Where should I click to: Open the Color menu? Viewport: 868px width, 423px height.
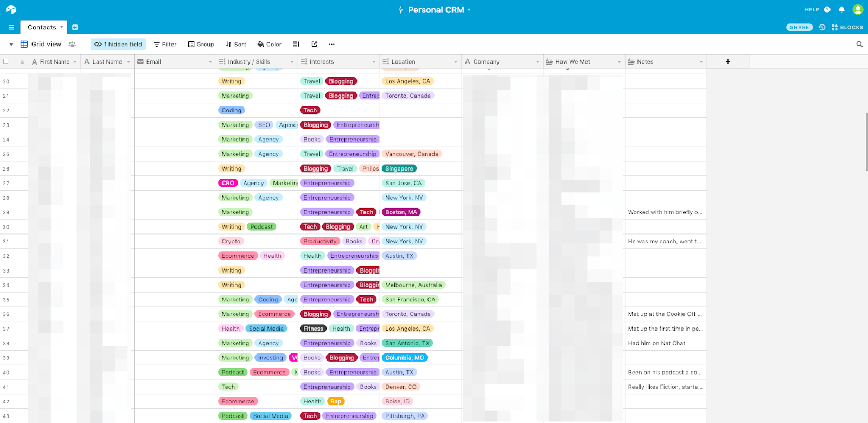pos(270,45)
